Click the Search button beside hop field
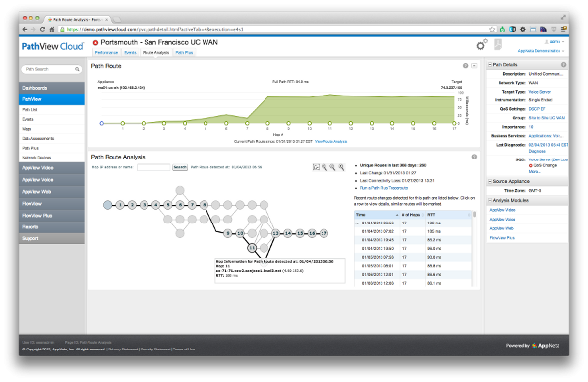 180,167
